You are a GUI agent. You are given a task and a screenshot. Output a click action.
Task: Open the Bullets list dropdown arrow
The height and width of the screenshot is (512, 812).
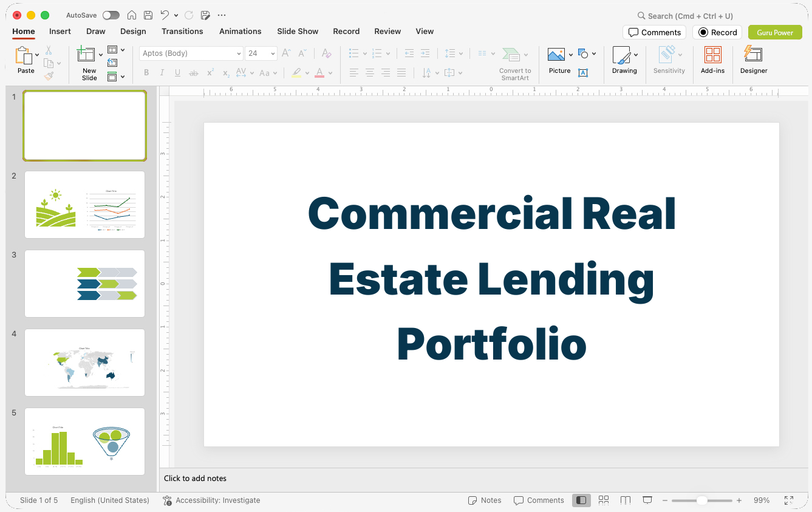pyautogui.click(x=364, y=53)
